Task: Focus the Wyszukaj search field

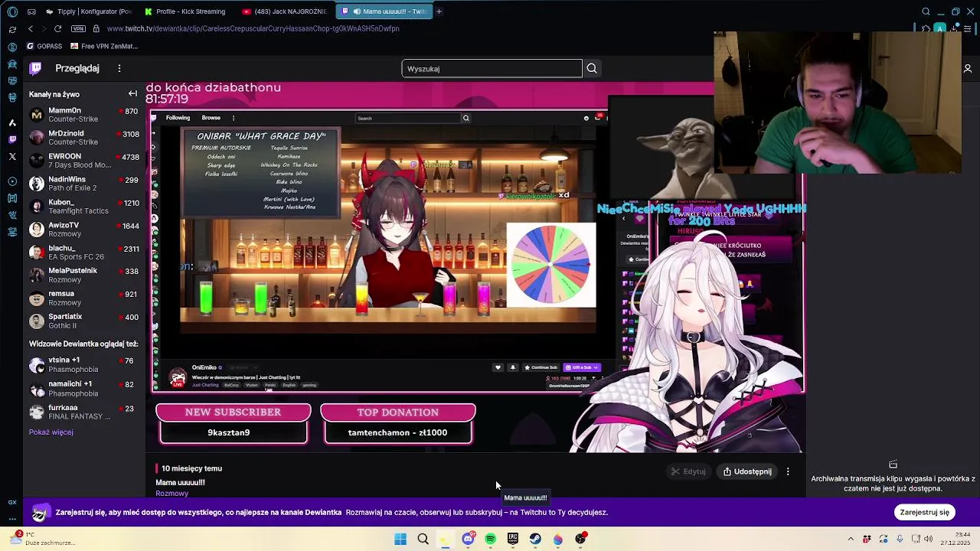Action: (x=492, y=69)
